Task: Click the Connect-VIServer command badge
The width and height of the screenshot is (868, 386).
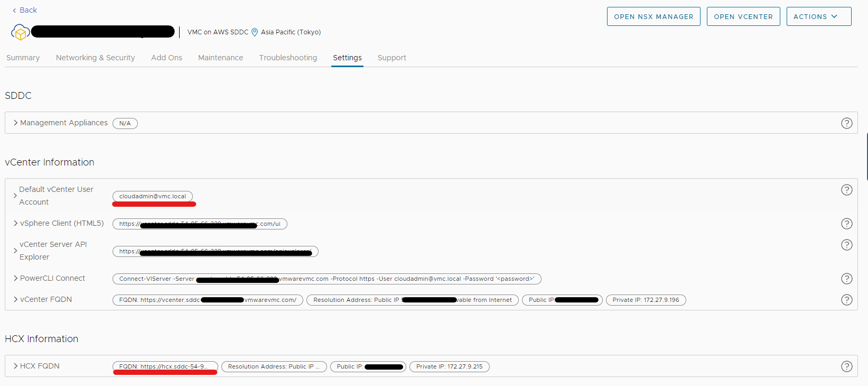Action: coord(326,279)
